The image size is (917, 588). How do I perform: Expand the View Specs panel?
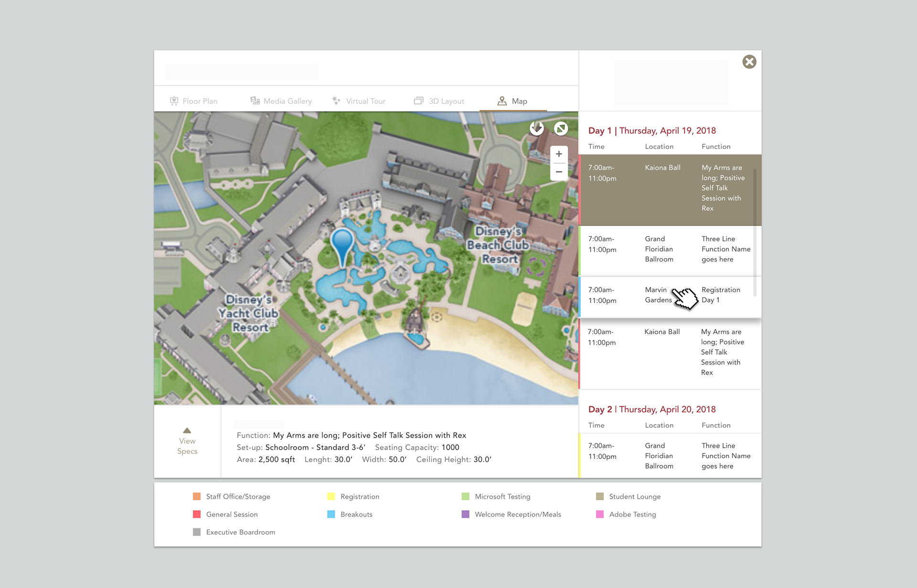pyautogui.click(x=187, y=441)
